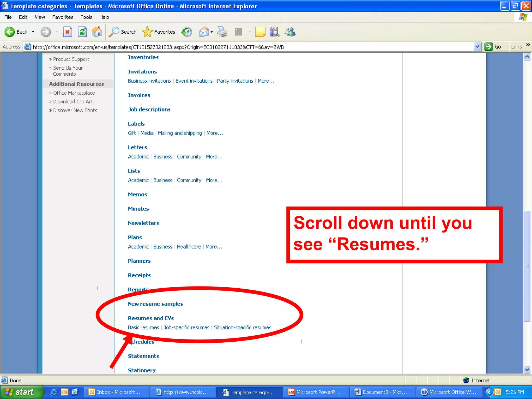Screen dimensions: 532x399
Task: Open the Stationery category link
Action: 142,370
